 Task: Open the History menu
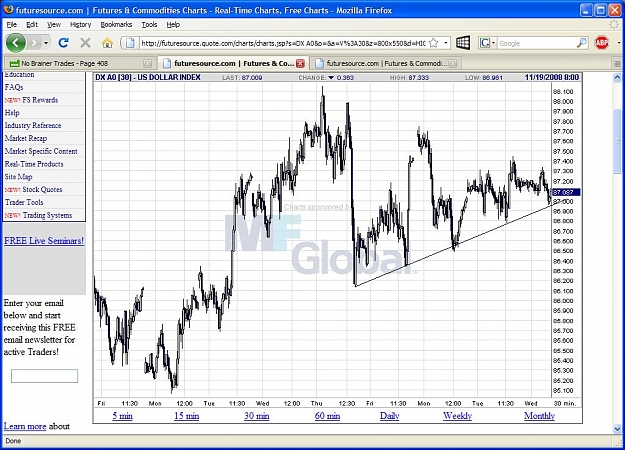(81, 24)
